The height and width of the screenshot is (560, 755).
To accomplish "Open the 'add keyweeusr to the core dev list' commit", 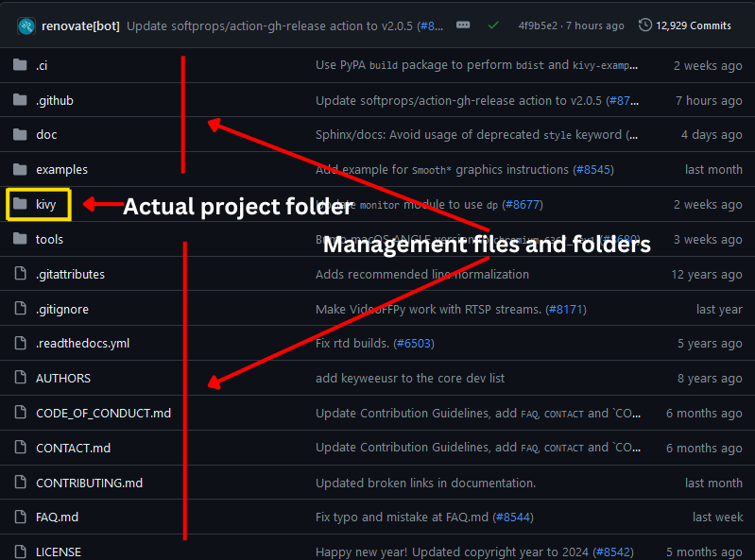I will pos(410,378).
